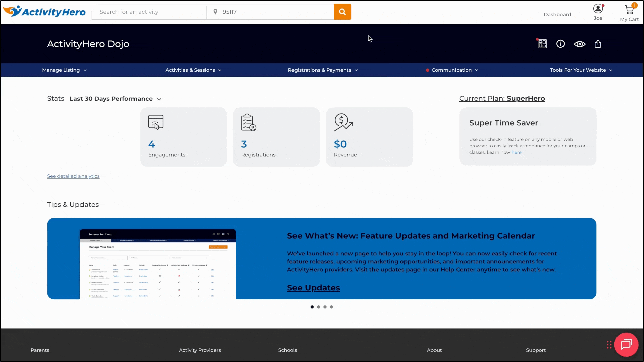Select the third carousel dot
Viewport: 644px width, 362px height.
(325, 307)
